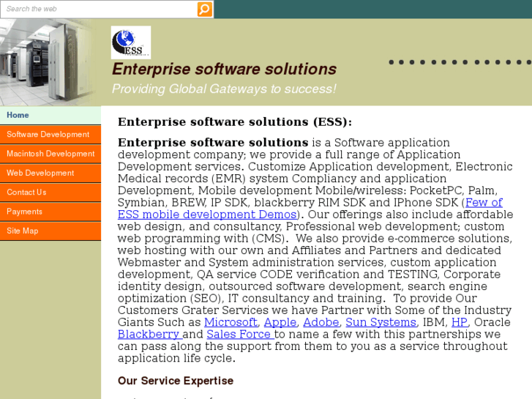Visit the Apple partner link

(x=280, y=322)
